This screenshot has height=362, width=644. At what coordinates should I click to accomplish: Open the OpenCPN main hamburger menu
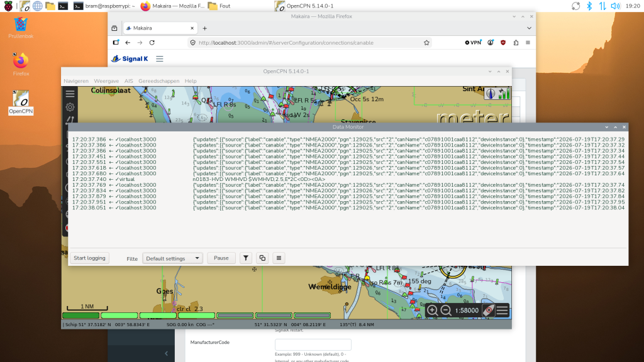(70, 94)
